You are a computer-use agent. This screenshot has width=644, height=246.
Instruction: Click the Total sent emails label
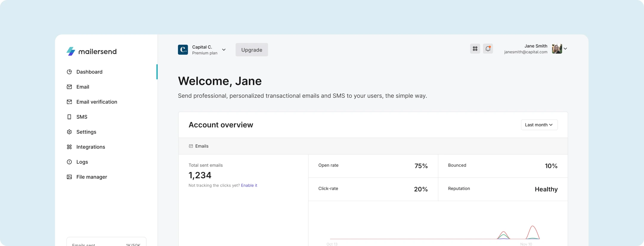pyautogui.click(x=205, y=165)
